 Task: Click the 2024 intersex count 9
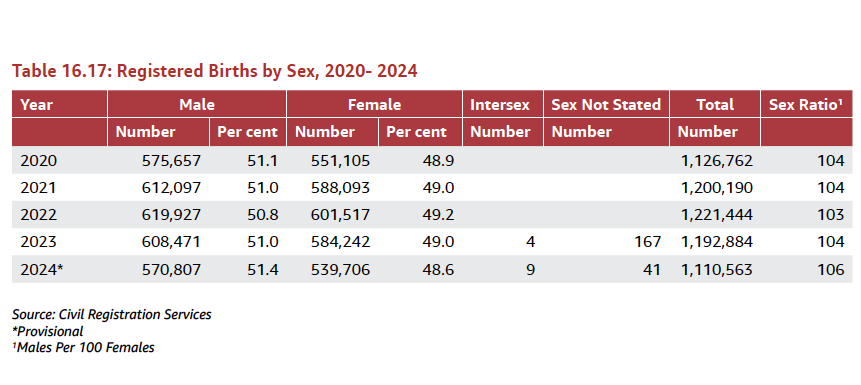(530, 269)
